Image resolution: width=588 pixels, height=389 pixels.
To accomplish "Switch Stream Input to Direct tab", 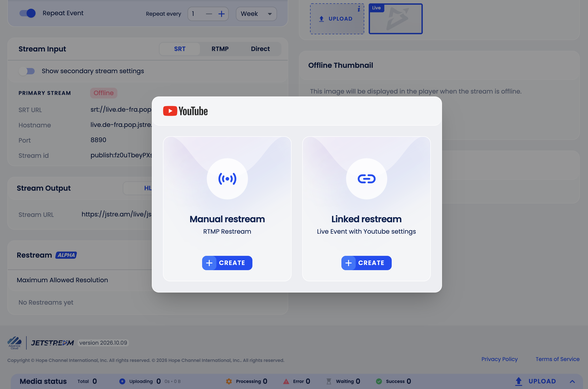I will coord(260,49).
